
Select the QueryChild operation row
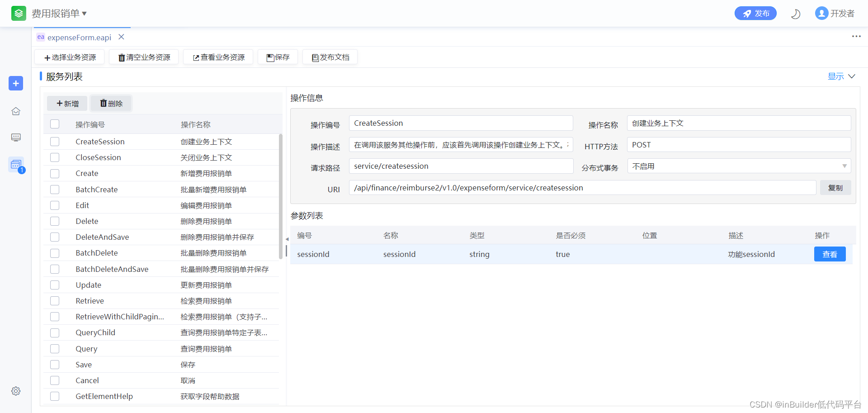tap(161, 332)
